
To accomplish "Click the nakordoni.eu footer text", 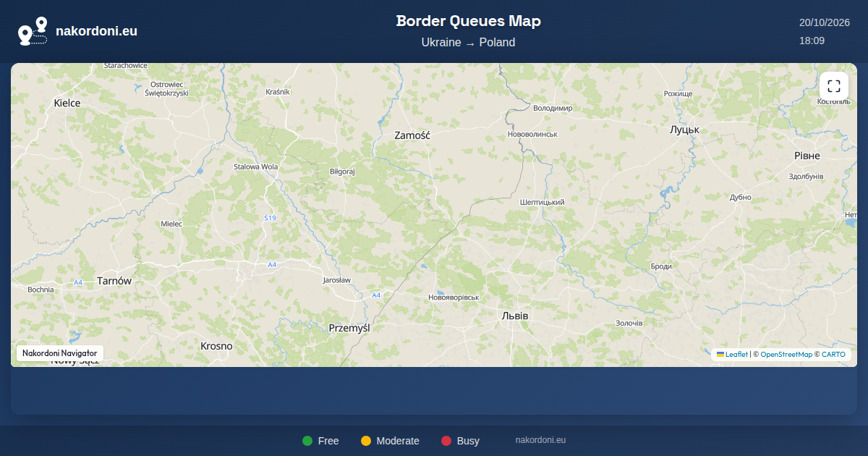I will point(540,439).
